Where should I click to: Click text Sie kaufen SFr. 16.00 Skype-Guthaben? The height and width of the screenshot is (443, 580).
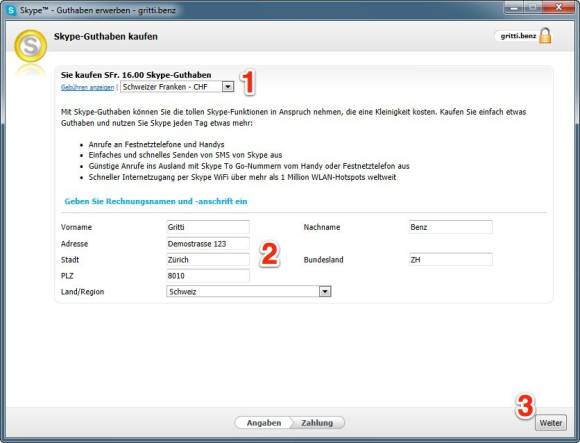(136, 75)
